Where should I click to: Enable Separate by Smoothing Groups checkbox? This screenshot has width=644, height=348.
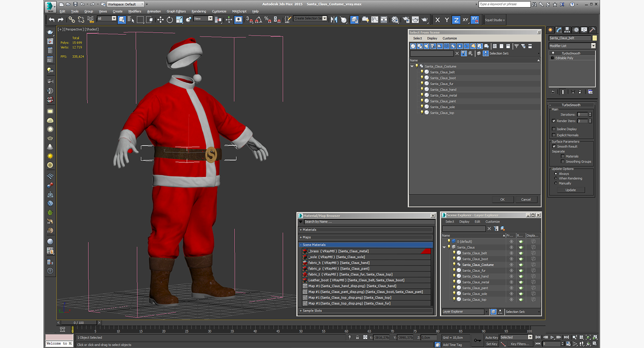click(563, 161)
